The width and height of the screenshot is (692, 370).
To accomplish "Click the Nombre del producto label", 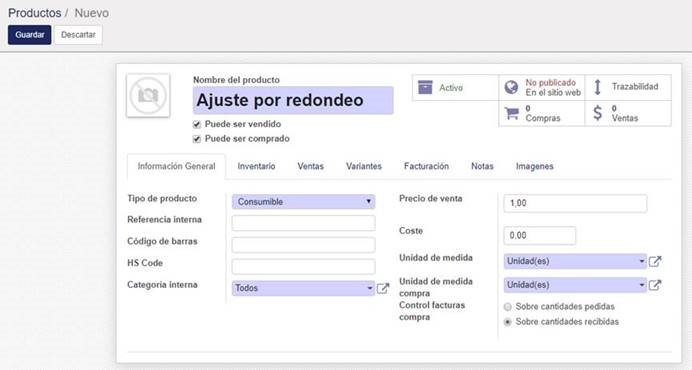I will tap(236, 80).
